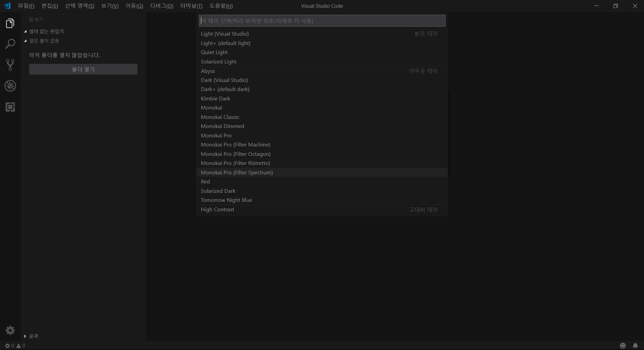Open the 도움말(H) menu

(x=221, y=6)
